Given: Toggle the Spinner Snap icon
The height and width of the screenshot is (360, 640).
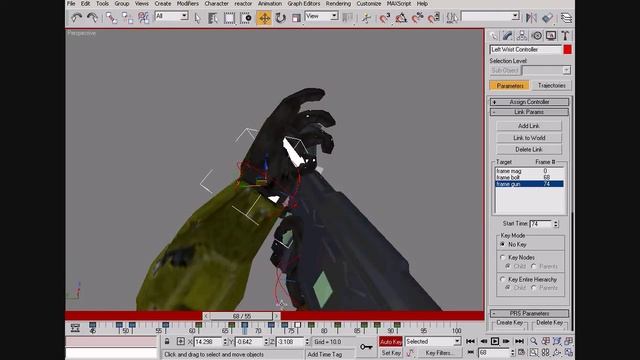Looking at the screenshot, I should tap(434, 18).
